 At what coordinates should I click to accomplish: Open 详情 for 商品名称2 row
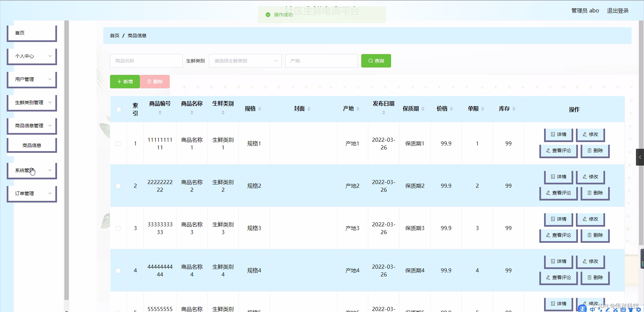(558, 177)
